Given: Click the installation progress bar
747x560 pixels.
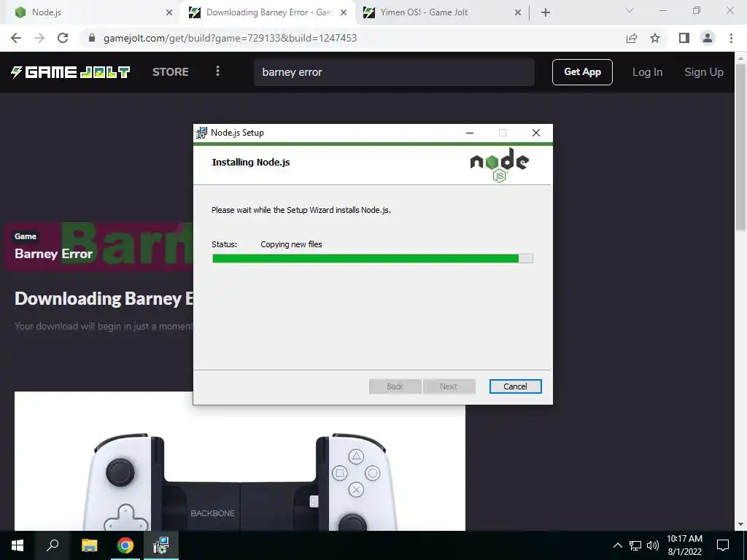Looking at the screenshot, I should point(373,259).
